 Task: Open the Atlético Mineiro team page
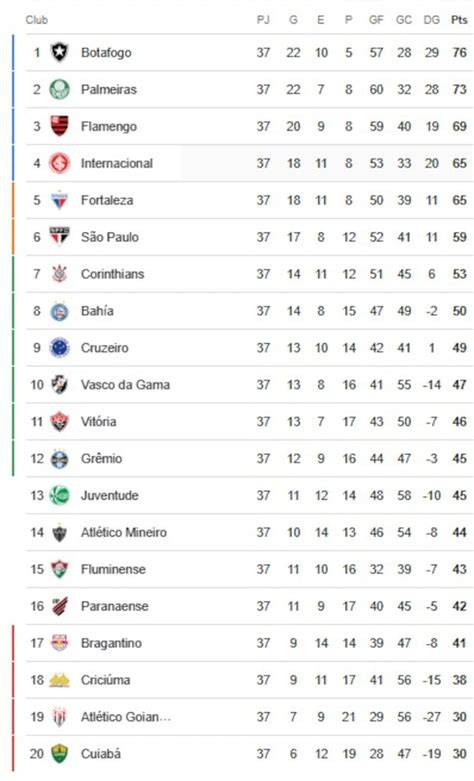coord(124,532)
